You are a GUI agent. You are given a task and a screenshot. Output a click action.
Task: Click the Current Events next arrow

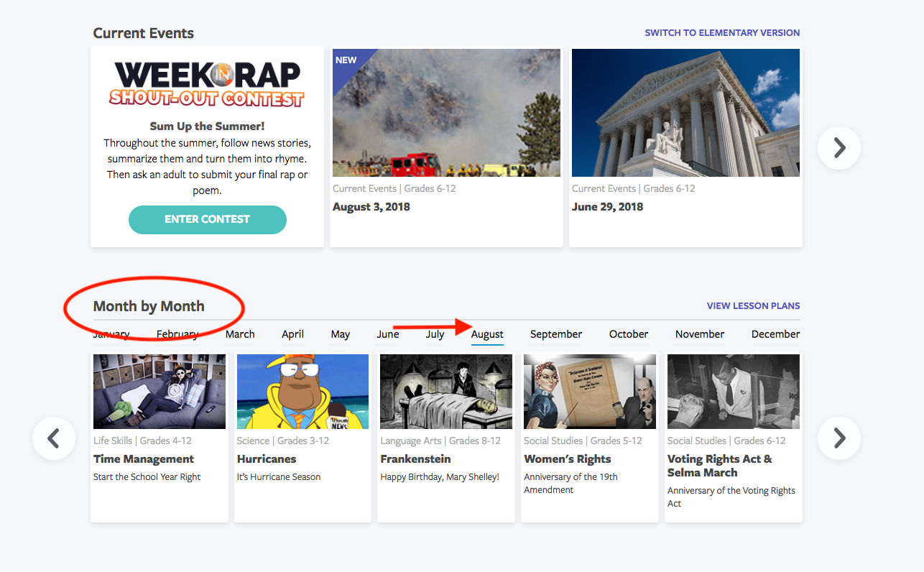point(838,148)
